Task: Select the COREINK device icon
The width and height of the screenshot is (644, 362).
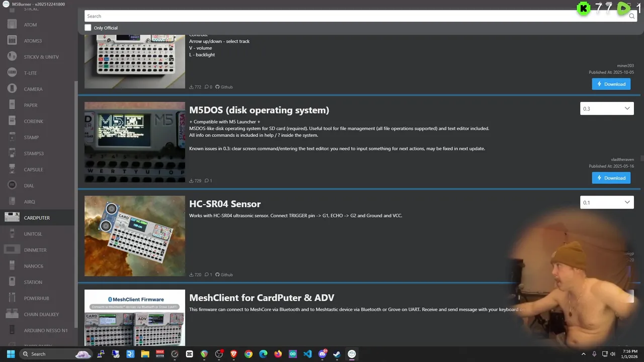Action: tap(12, 121)
